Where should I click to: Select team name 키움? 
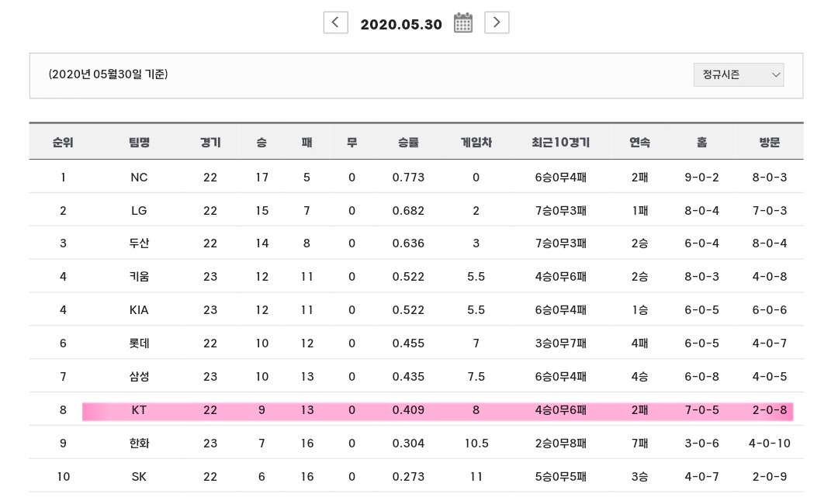tap(139, 277)
